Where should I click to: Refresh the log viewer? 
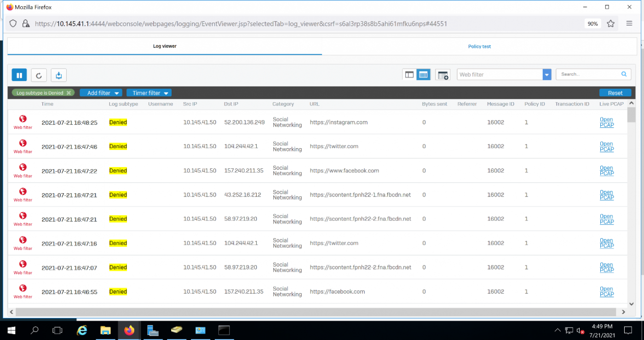pyautogui.click(x=39, y=75)
